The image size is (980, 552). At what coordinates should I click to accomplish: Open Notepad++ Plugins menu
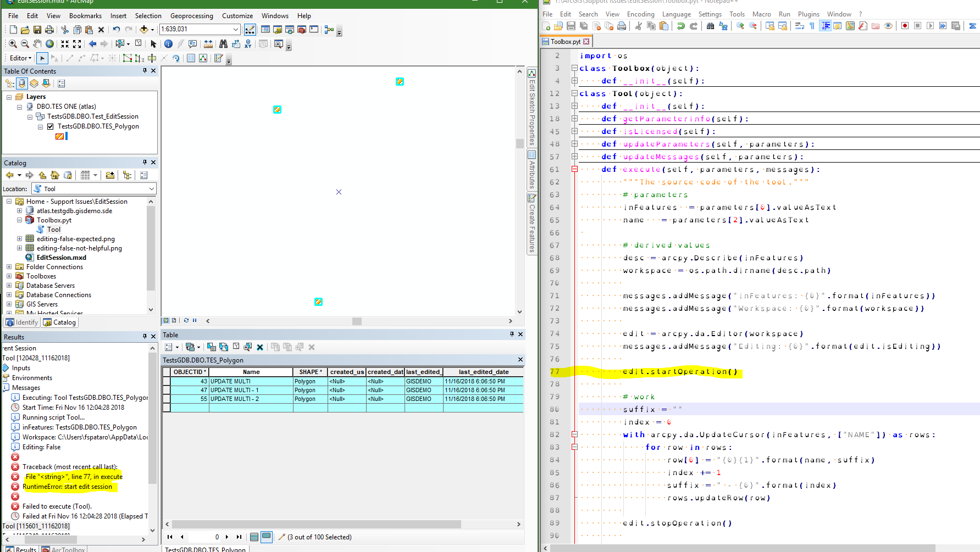[x=808, y=14]
